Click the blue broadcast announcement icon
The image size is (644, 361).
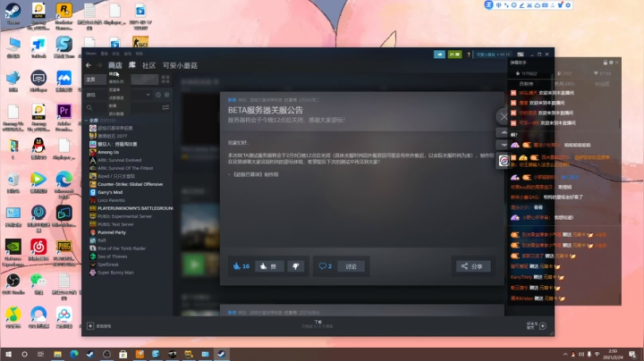pyautogui.click(x=439, y=55)
